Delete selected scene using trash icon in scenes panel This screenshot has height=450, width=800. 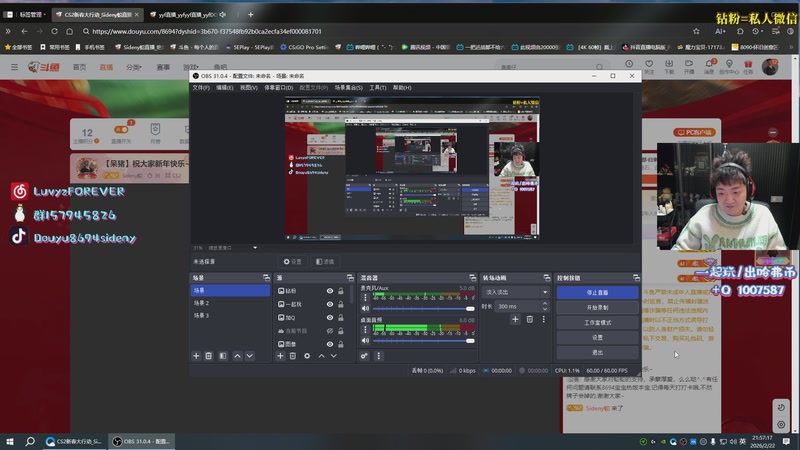point(209,356)
